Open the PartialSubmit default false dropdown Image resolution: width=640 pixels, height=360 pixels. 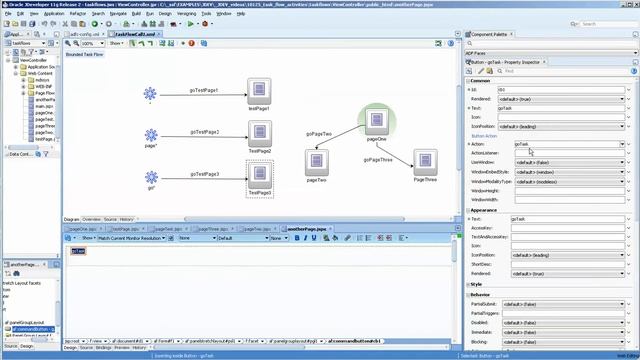click(x=622, y=304)
